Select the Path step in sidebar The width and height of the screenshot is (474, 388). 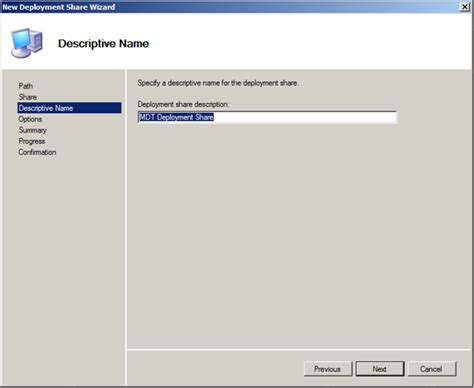coord(26,86)
